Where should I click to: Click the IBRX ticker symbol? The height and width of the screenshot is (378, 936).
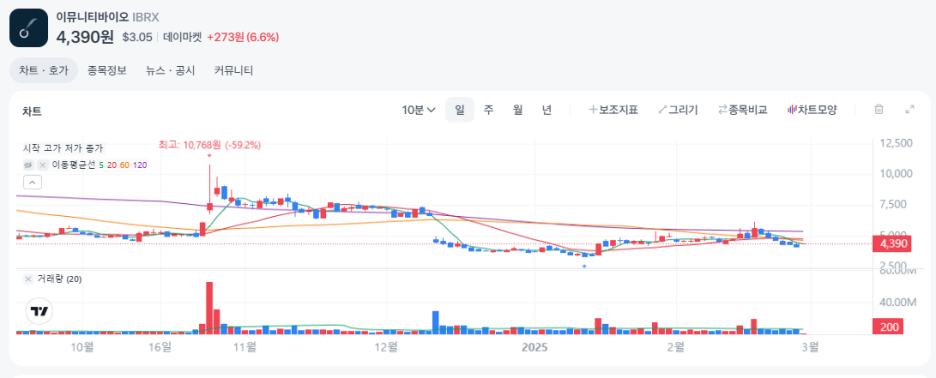coord(146,17)
